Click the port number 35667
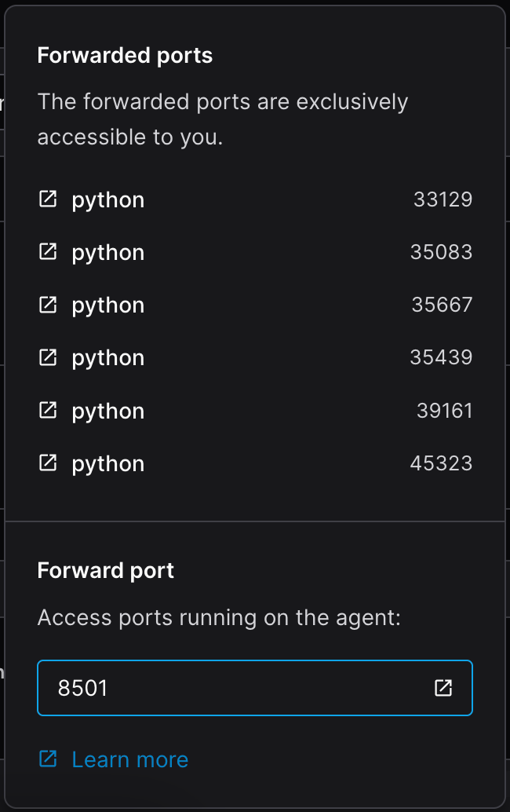Screen dimensions: 510x812 [x=442, y=305]
